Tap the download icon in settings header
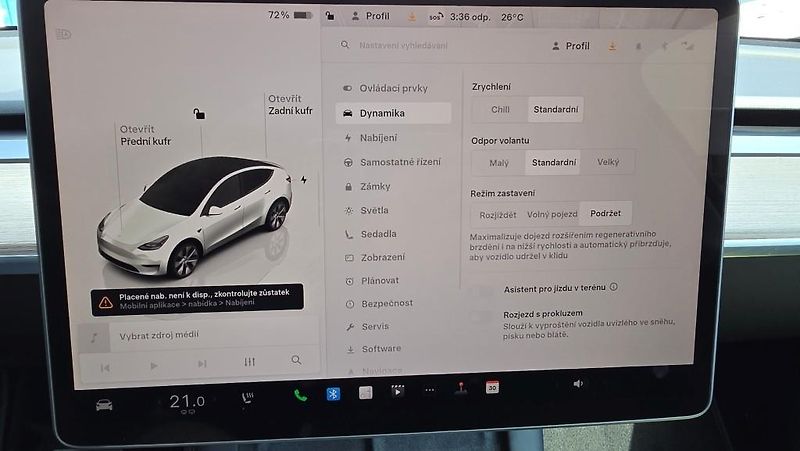This screenshot has height=451, width=800. pos(612,46)
